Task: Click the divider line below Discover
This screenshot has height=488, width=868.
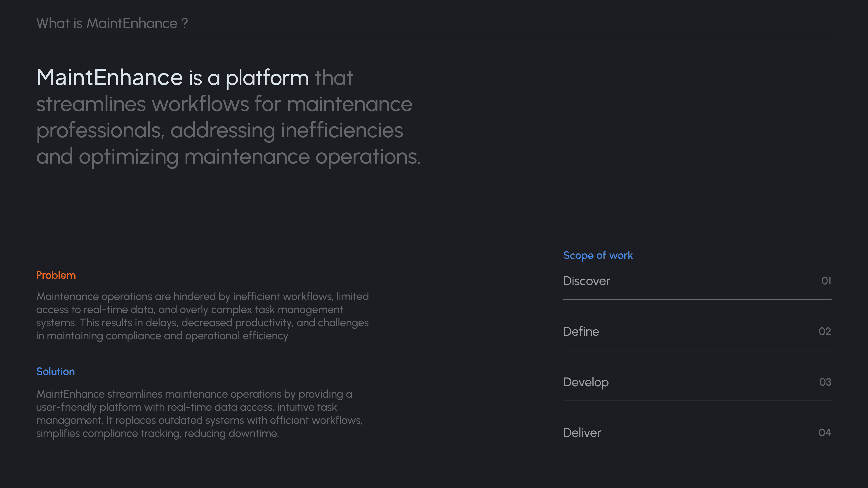Action: pos(697,299)
